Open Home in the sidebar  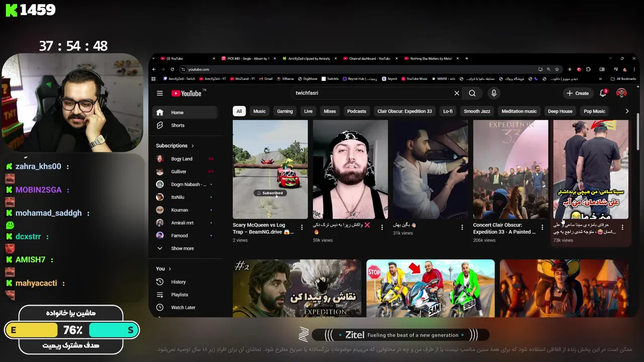tap(185, 113)
